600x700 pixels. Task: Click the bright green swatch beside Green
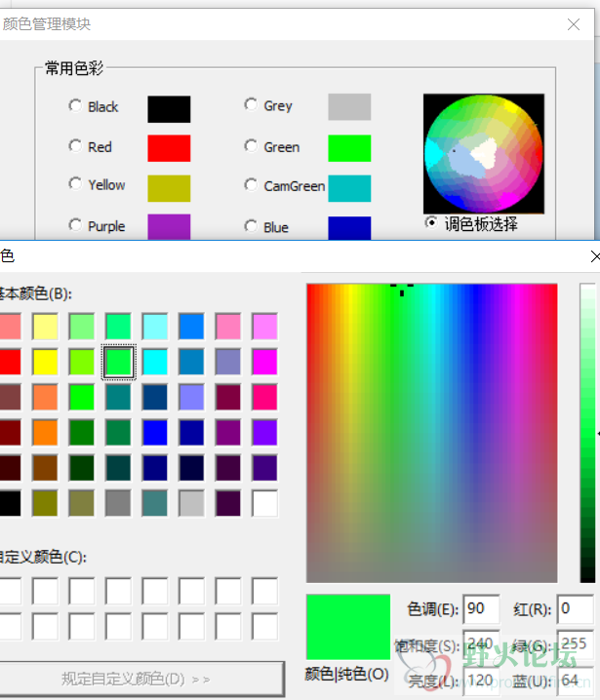coord(349,148)
